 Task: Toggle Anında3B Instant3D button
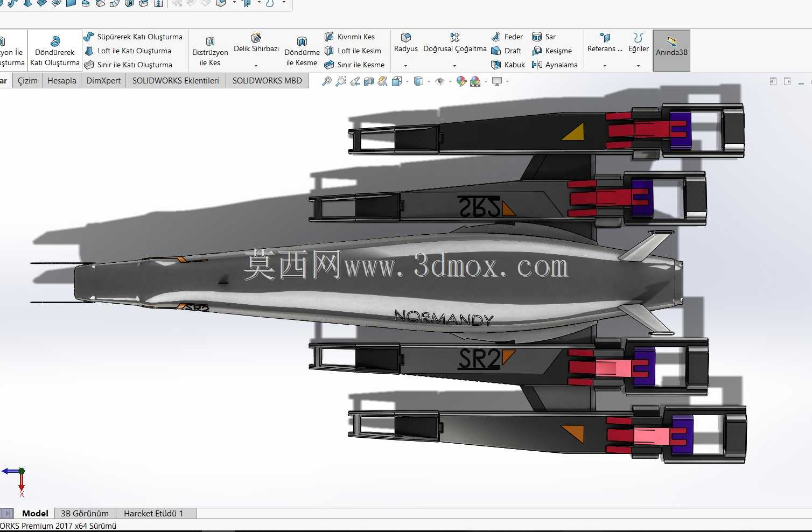[x=671, y=51]
